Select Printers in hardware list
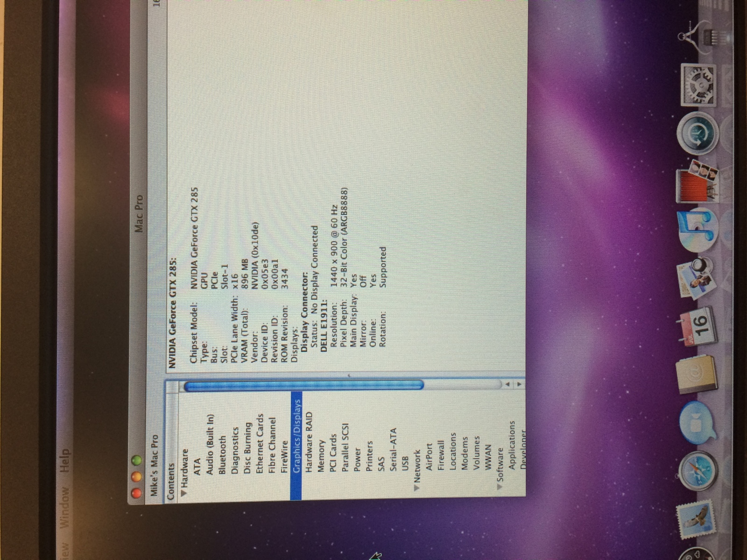 coord(370,456)
